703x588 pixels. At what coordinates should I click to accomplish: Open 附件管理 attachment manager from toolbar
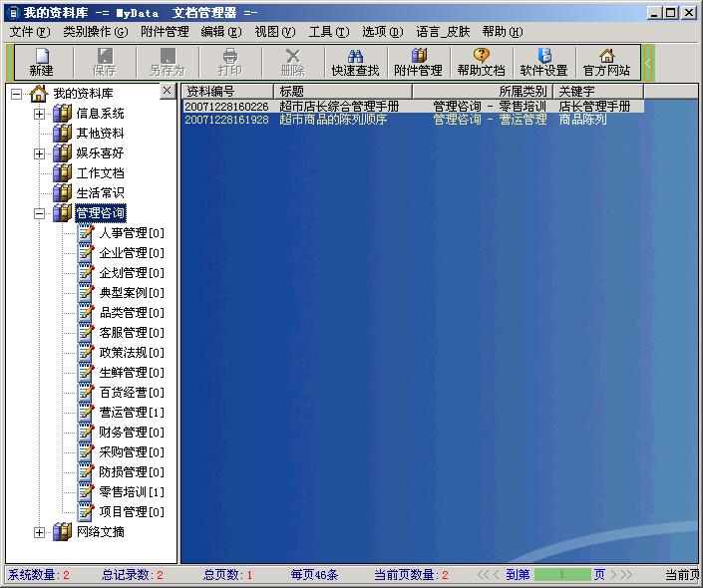418,62
